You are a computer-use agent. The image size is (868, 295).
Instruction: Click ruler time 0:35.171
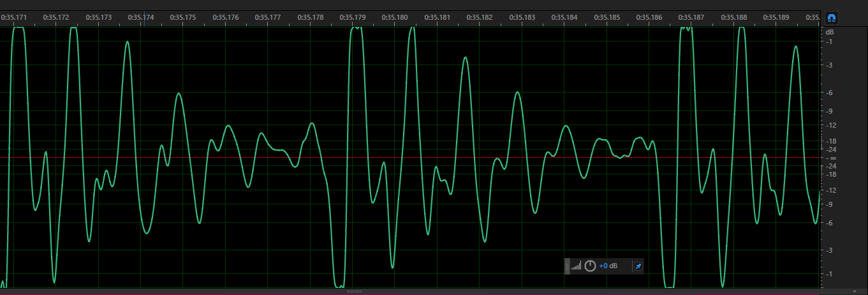click(14, 17)
